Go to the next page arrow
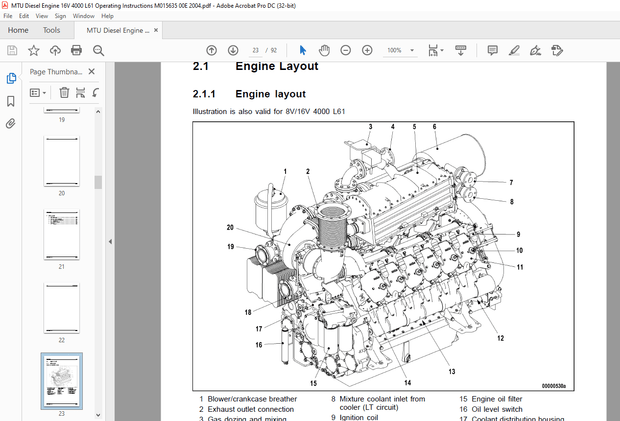Viewport: 620px width, 421px height. tap(233, 50)
